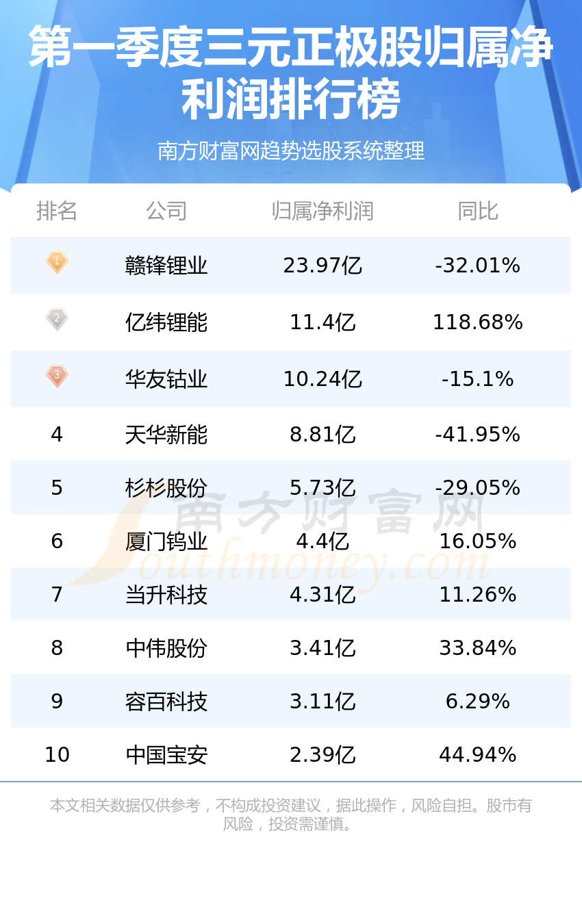Click the silver rank 2 medal icon

click(57, 319)
